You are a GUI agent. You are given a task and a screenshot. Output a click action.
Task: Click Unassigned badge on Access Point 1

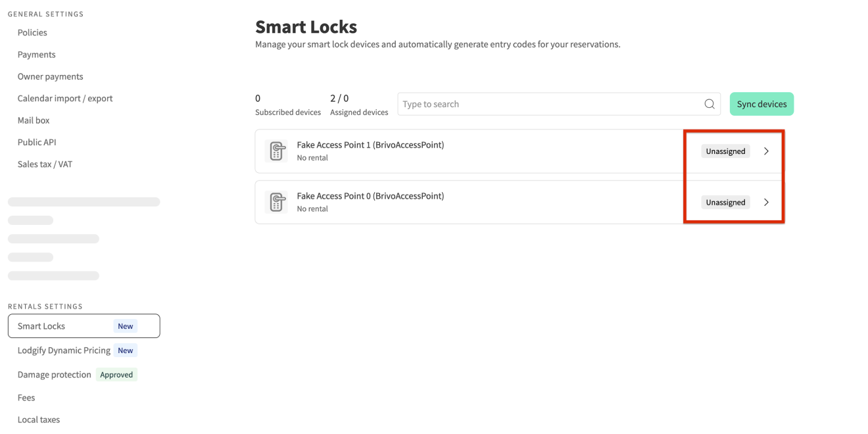click(x=725, y=151)
